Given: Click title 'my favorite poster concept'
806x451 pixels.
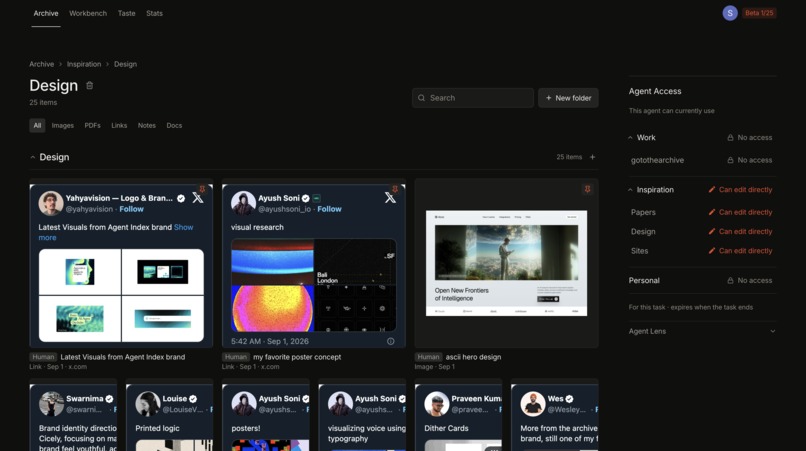Looking at the screenshot, I should (297, 357).
